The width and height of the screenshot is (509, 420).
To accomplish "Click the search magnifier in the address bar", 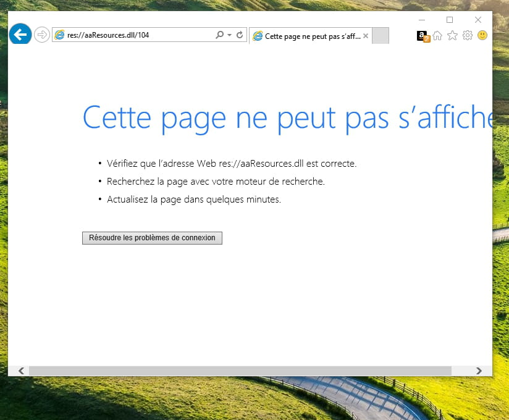I will [x=219, y=35].
